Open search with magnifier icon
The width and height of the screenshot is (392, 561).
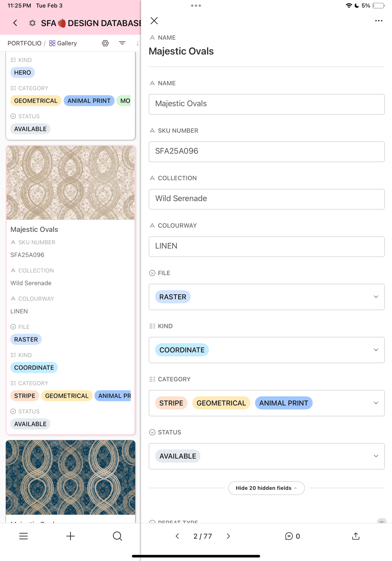pos(117,536)
